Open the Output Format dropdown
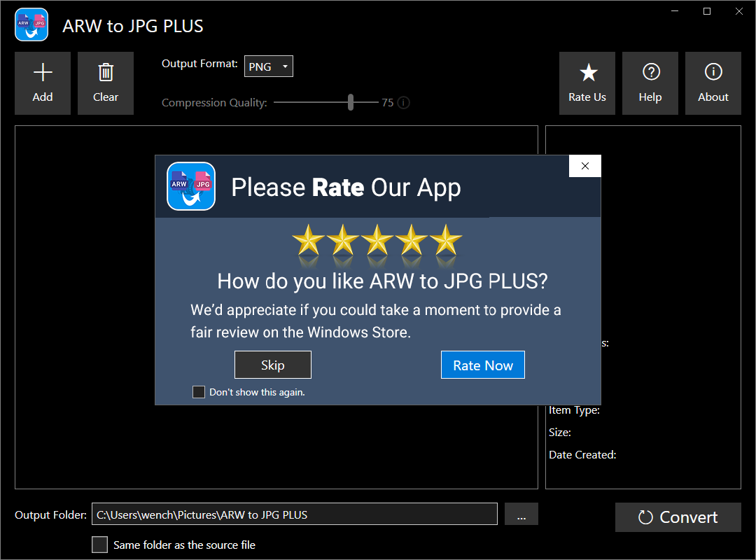 pos(269,66)
